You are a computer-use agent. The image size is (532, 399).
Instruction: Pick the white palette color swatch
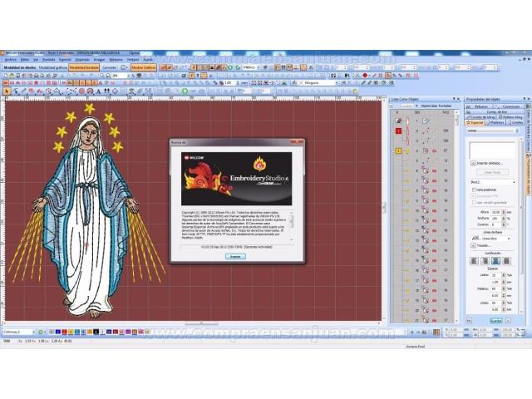(103, 332)
